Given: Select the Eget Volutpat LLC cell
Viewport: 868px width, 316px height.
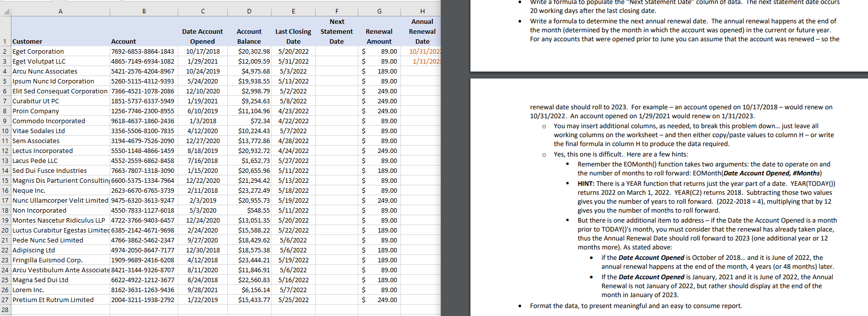Looking at the screenshot, I should (x=61, y=61).
